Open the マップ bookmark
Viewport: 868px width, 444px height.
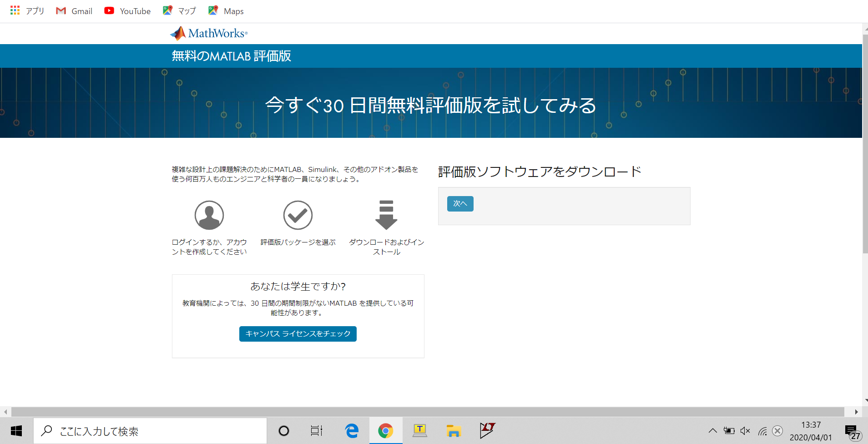[x=179, y=11]
